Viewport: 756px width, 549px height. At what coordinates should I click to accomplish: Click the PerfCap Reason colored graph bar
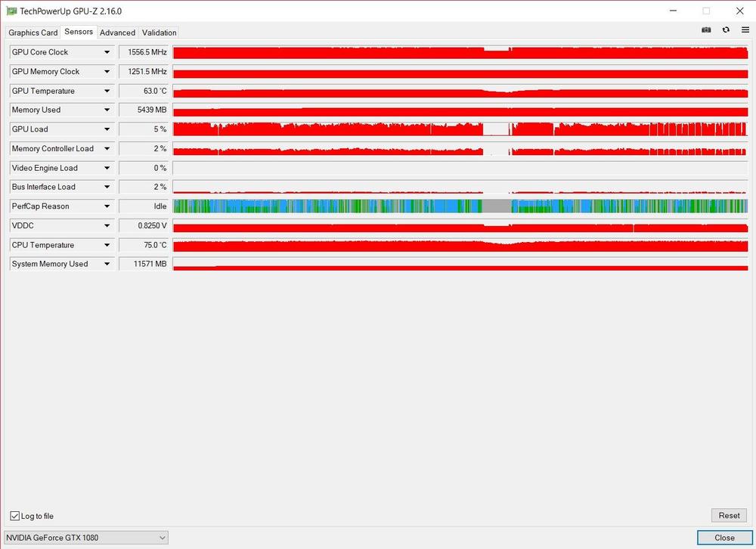click(x=460, y=206)
